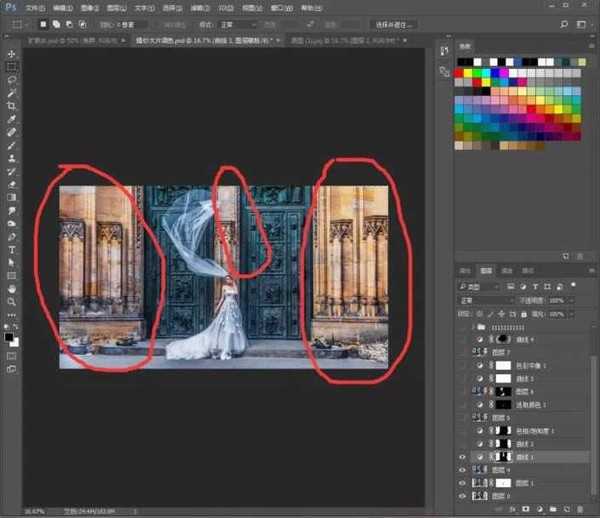Image resolution: width=600 pixels, height=518 pixels.
Task: Select the Crop tool
Action: 12,106
